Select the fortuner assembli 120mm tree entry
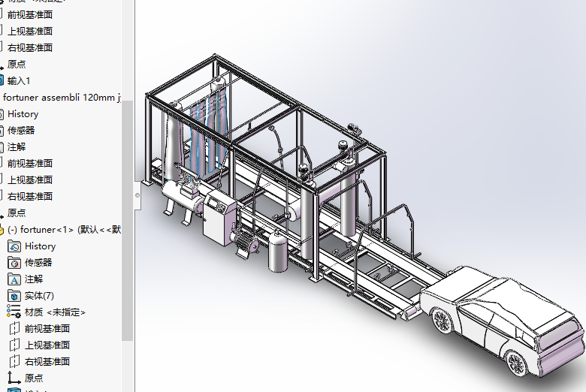Image resolution: width=586 pixels, height=392 pixels. (62, 98)
